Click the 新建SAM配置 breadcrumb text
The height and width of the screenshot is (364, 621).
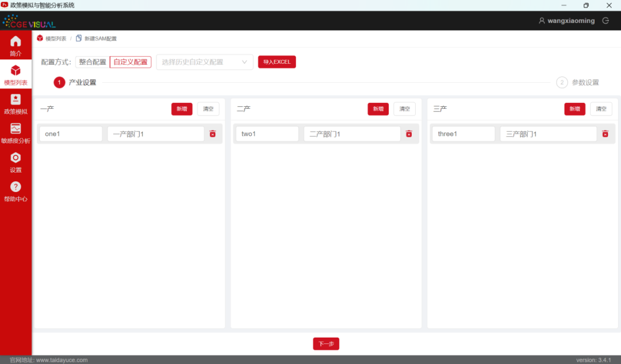coord(101,39)
